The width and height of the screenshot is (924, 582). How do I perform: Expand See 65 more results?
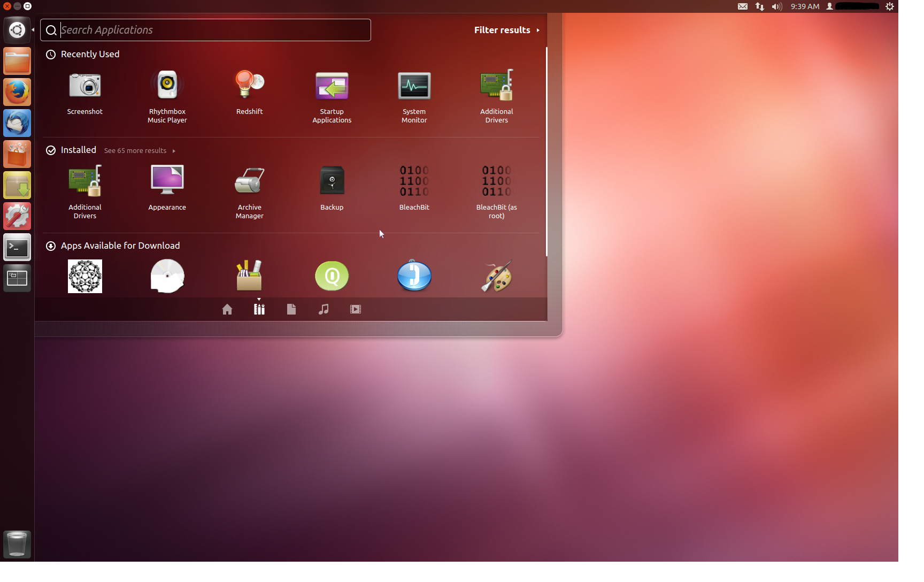point(140,151)
